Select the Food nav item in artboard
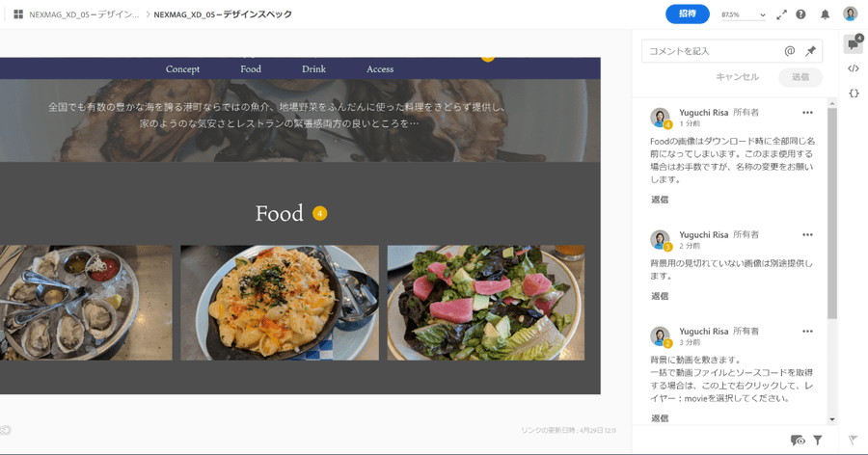This screenshot has height=455, width=868. coord(251,69)
